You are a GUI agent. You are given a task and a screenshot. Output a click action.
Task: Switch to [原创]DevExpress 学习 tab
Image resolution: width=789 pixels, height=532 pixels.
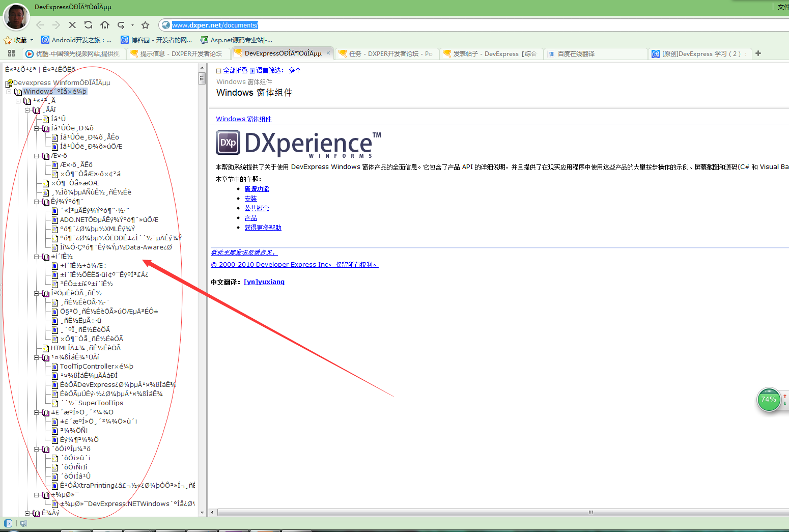point(700,53)
